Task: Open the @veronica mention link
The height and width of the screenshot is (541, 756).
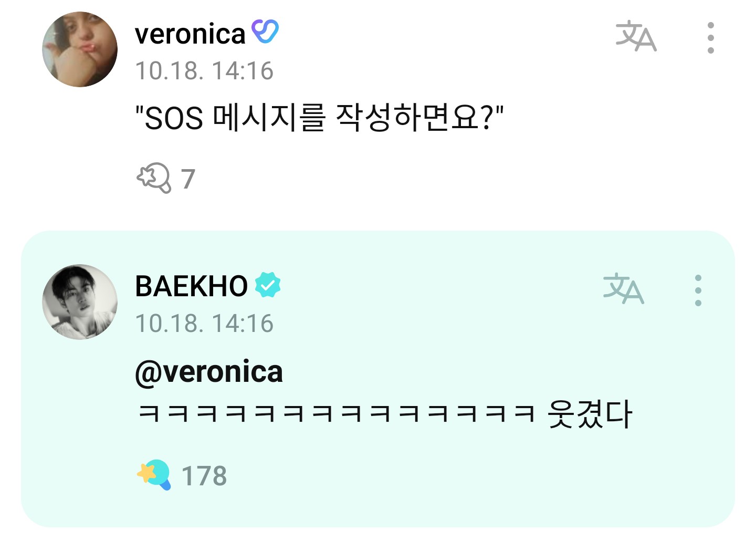Action: (x=209, y=372)
